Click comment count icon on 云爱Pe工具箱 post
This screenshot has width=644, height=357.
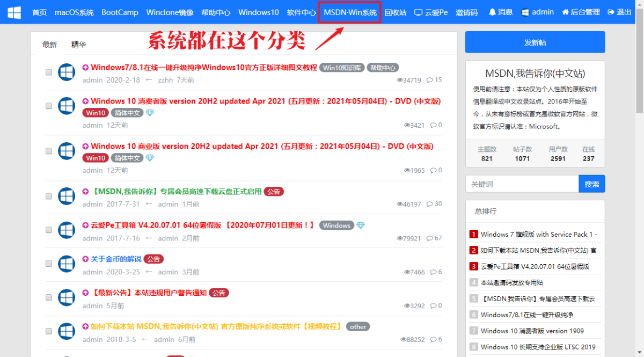[429, 238]
